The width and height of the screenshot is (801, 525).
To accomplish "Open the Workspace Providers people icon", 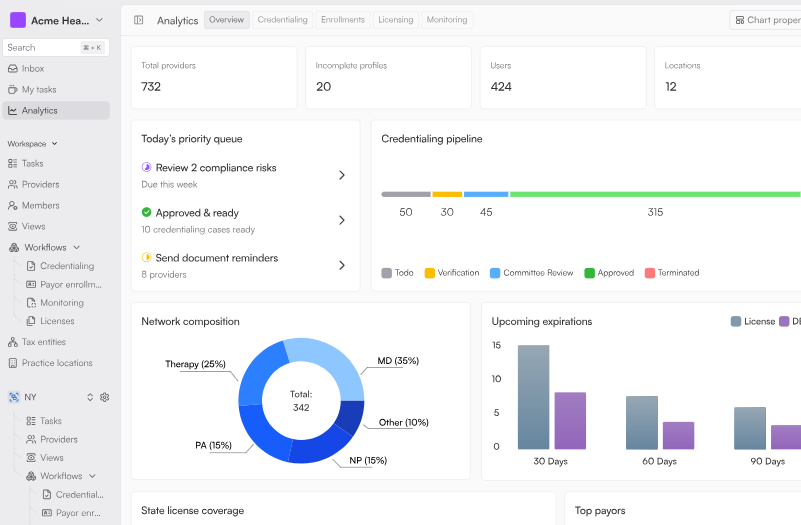I will 13,184.
